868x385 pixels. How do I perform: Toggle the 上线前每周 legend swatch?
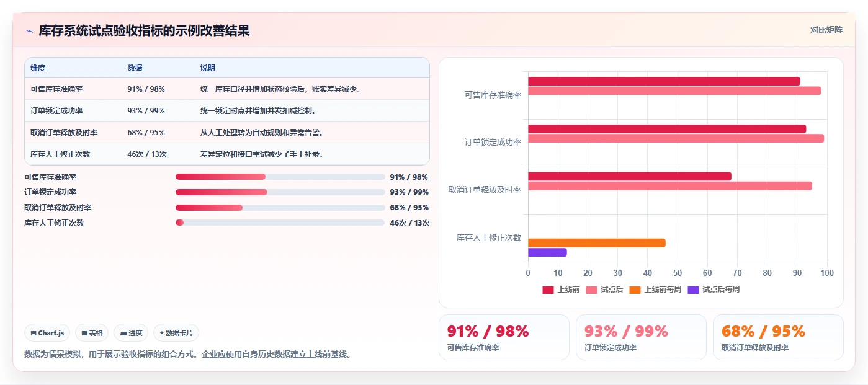[x=635, y=290]
